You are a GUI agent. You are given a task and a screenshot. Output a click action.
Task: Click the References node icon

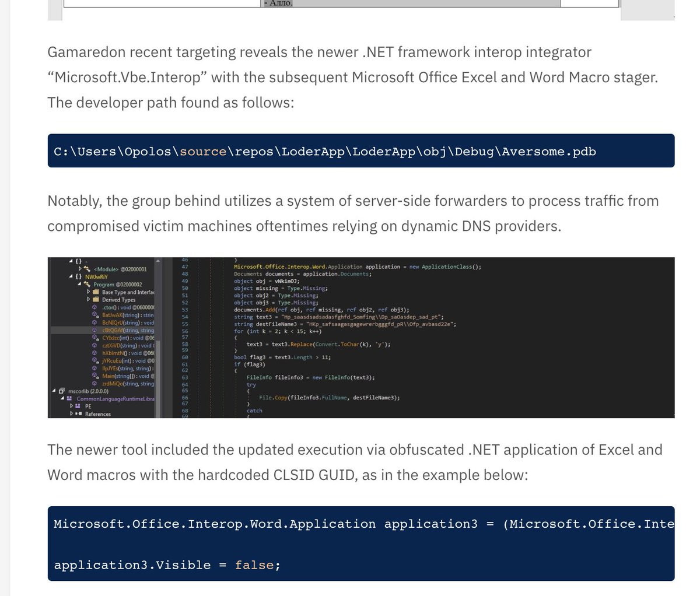(x=78, y=413)
